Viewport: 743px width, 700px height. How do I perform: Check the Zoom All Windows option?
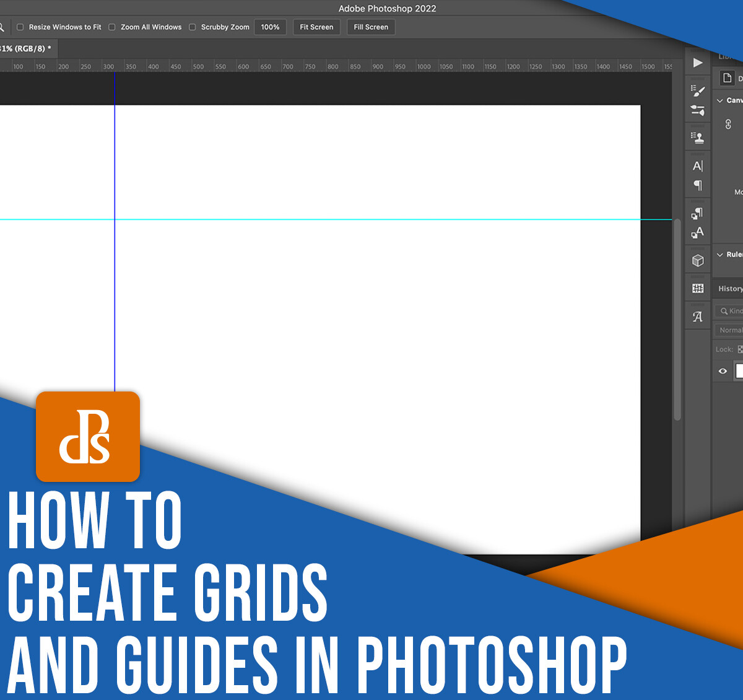tap(111, 27)
